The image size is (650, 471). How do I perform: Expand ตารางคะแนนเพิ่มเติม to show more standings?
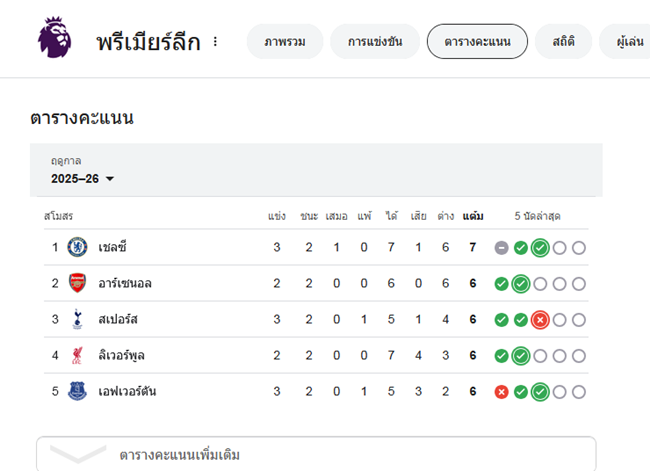(316, 454)
